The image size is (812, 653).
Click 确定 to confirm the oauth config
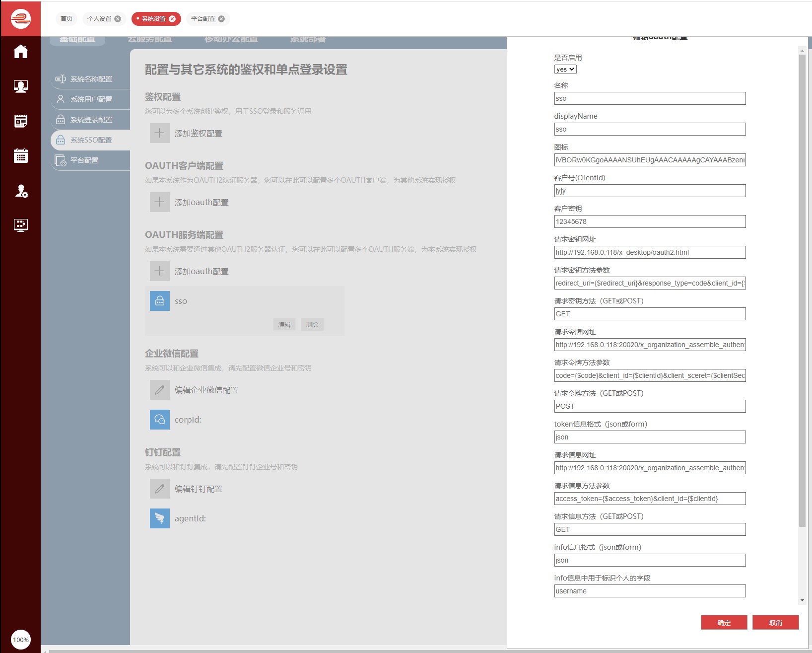(x=724, y=622)
